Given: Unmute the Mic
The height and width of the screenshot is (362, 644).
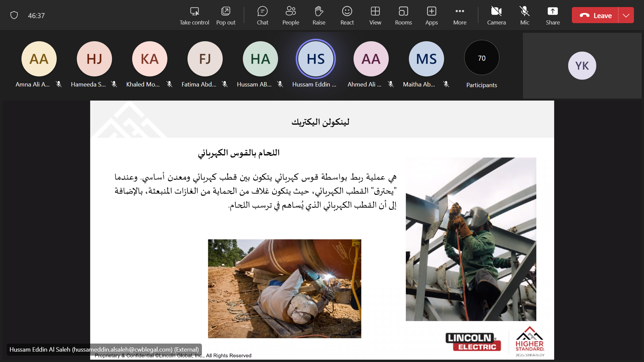Looking at the screenshot, I should 525,15.
